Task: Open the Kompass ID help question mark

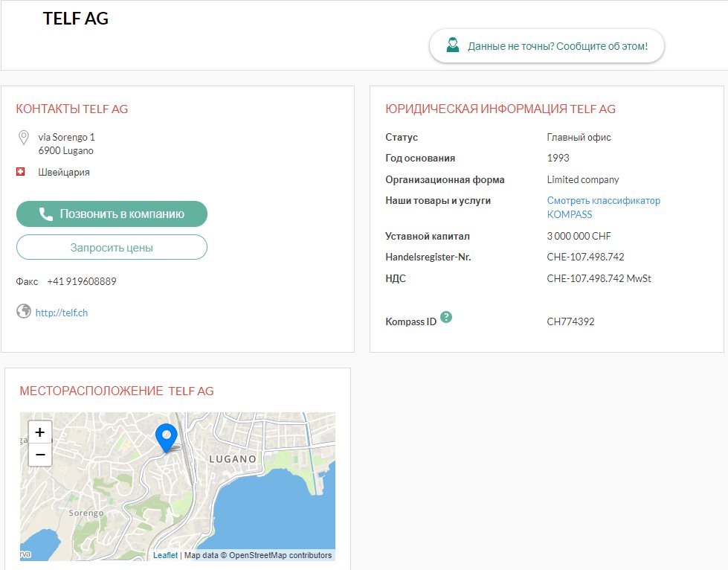Action: (446, 317)
